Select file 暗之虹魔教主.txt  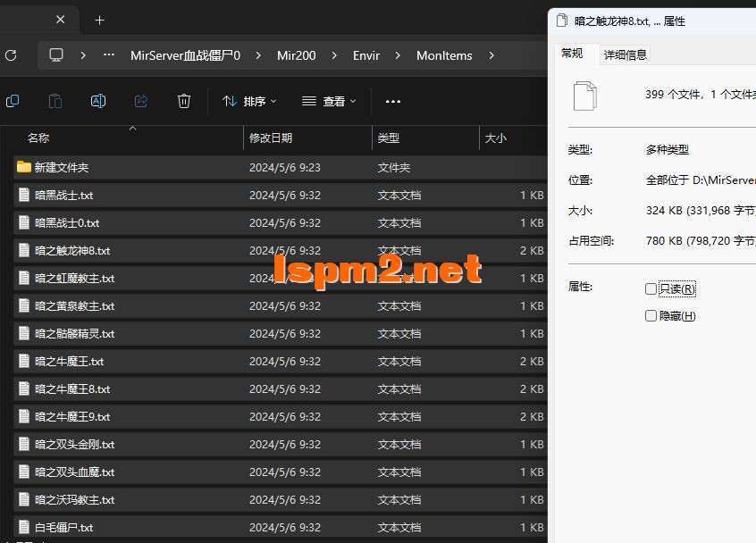click(280, 278)
